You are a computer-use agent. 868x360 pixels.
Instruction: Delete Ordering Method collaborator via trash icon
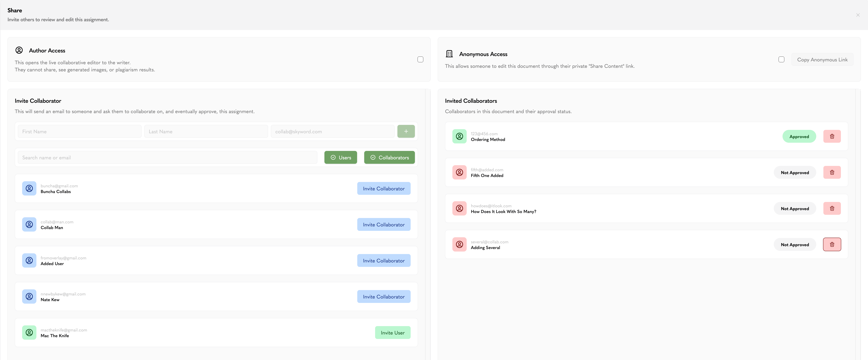pyautogui.click(x=832, y=136)
